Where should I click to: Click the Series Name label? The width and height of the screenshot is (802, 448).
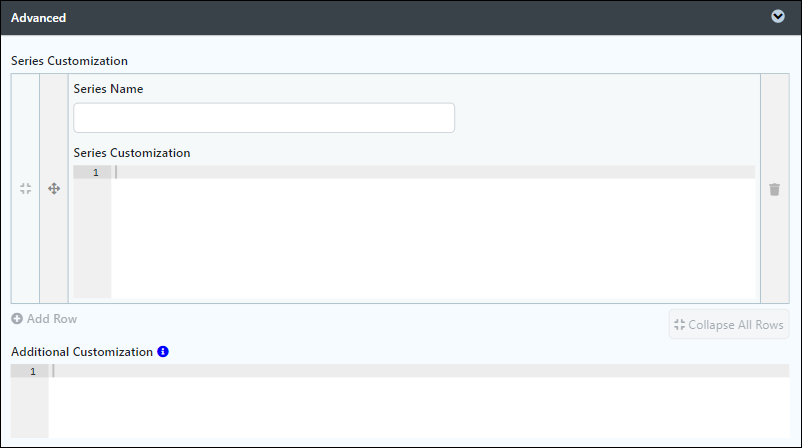click(x=108, y=89)
